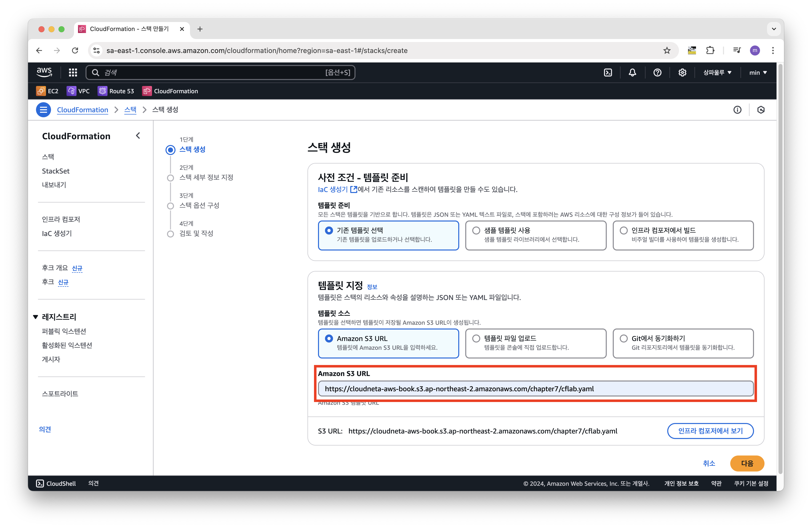
Task: Click View in Infrastructure Composer button
Action: 710,431
